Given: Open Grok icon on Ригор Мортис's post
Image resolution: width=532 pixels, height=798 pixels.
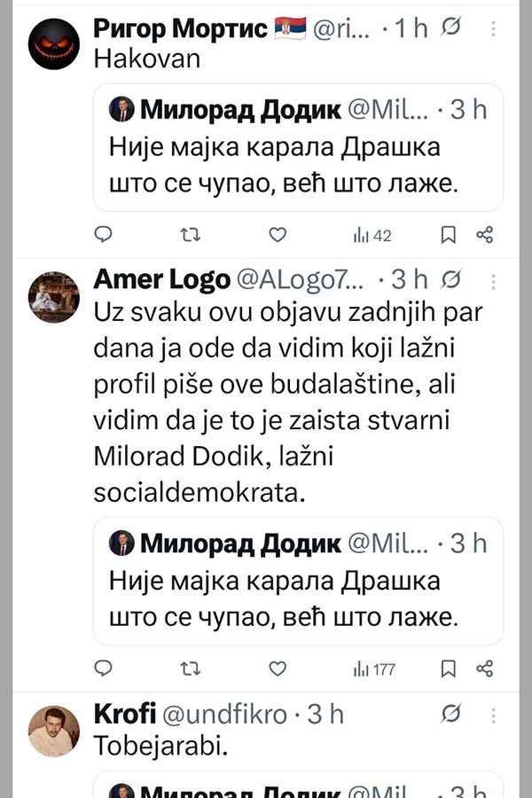Looking at the screenshot, I should pos(450,29).
